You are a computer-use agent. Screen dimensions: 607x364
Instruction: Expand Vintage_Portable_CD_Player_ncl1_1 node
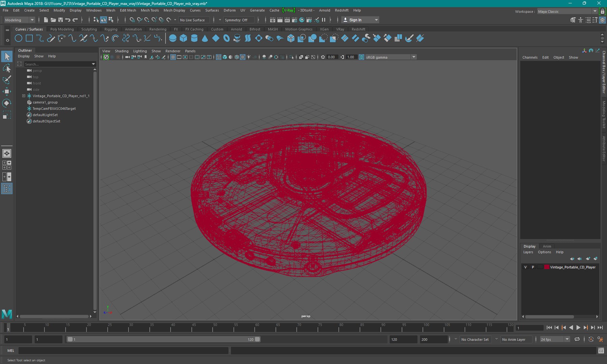24,96
